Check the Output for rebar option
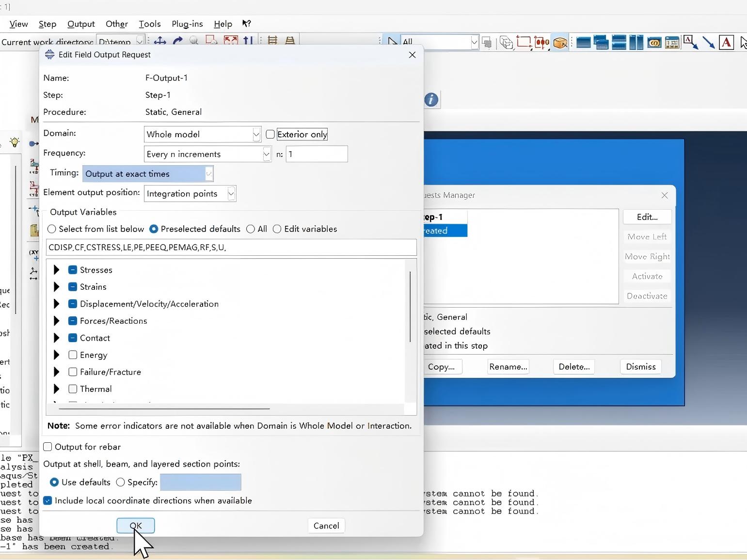747x560 pixels. coord(48,447)
